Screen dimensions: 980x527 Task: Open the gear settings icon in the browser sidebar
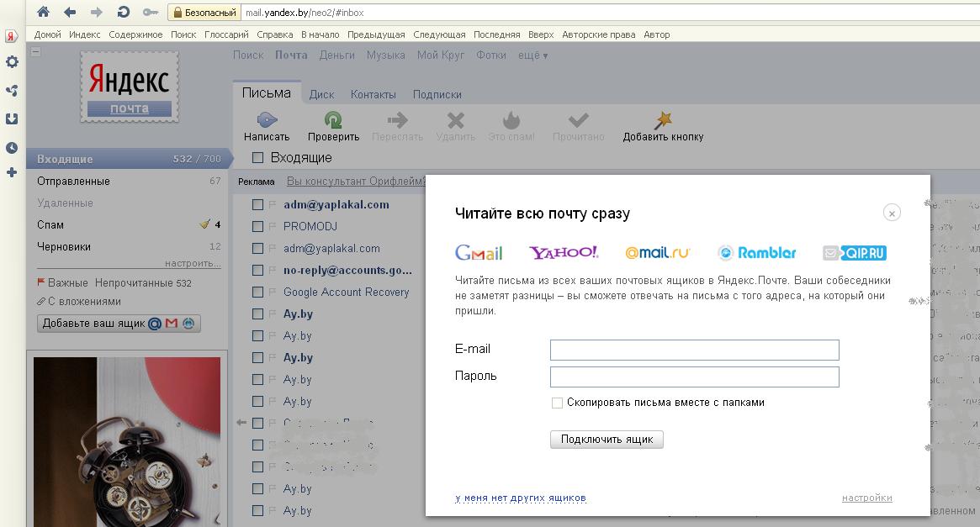click(12, 62)
